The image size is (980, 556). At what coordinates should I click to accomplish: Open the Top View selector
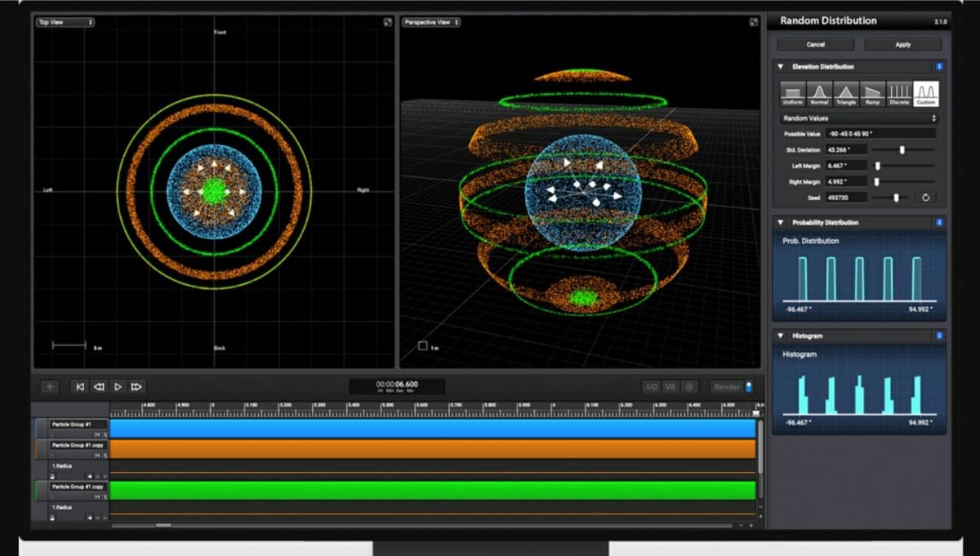[65, 22]
